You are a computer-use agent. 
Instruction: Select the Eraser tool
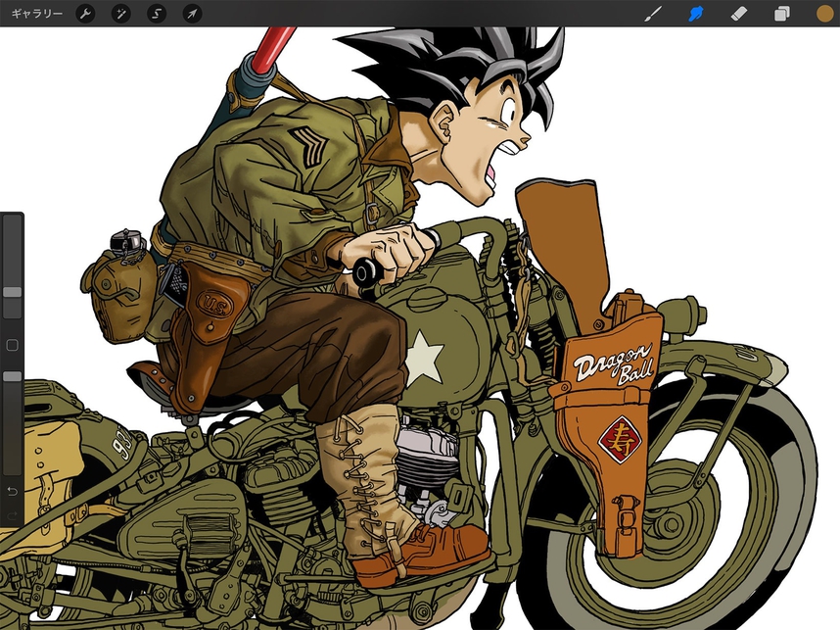[739, 14]
